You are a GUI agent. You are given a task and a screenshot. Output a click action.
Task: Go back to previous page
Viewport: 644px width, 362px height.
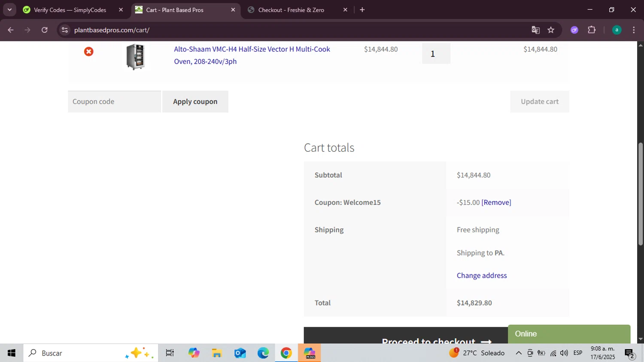[11, 30]
